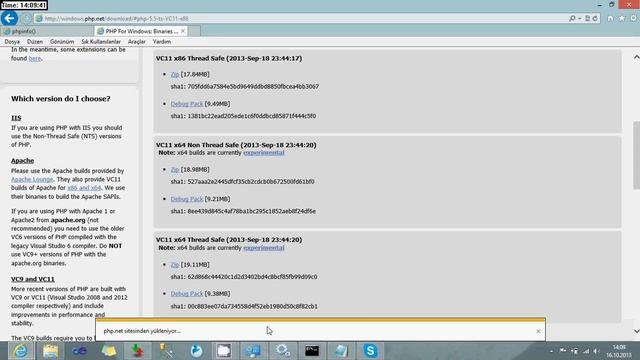Click the sha1 705fdd6a7584e5bd9649... hash text
Screen dimensions: 640x360
245,87
